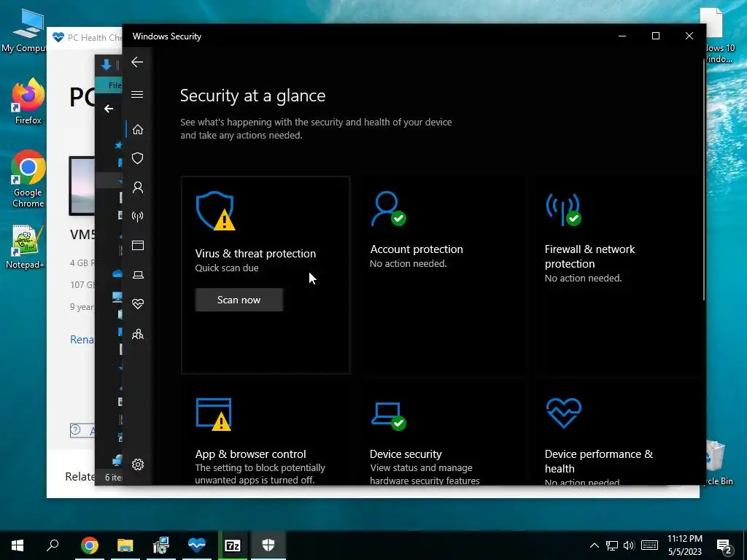Viewport: 747px width, 560px height.
Task: Switch to 7-Zip taskbar icon
Action: 233,545
